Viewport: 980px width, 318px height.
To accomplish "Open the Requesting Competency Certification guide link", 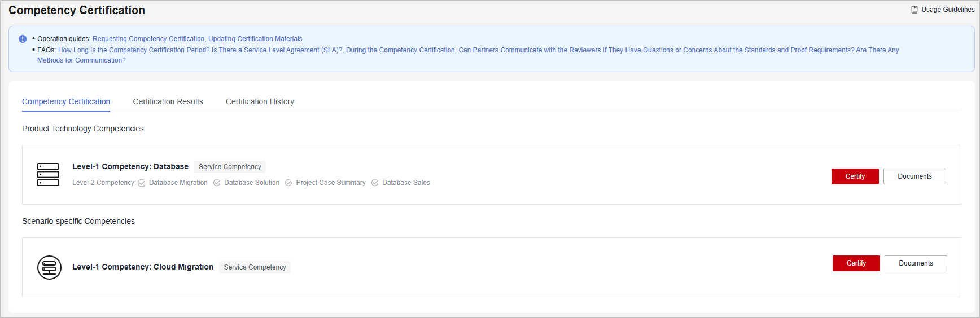I will pos(148,39).
